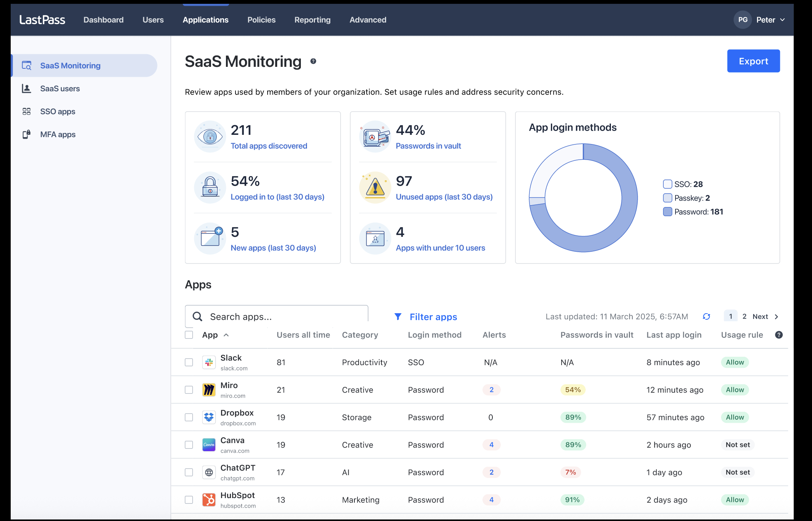Switch to the Reporting nav tab

pos(312,20)
